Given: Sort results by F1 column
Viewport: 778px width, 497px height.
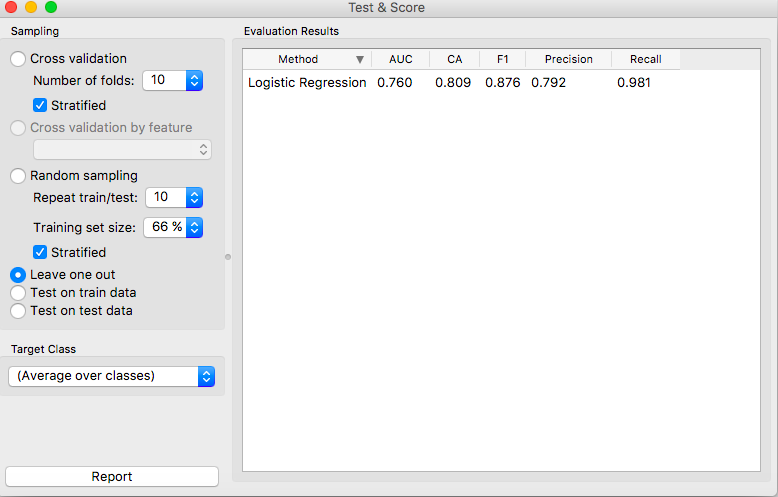Looking at the screenshot, I should 502,59.
